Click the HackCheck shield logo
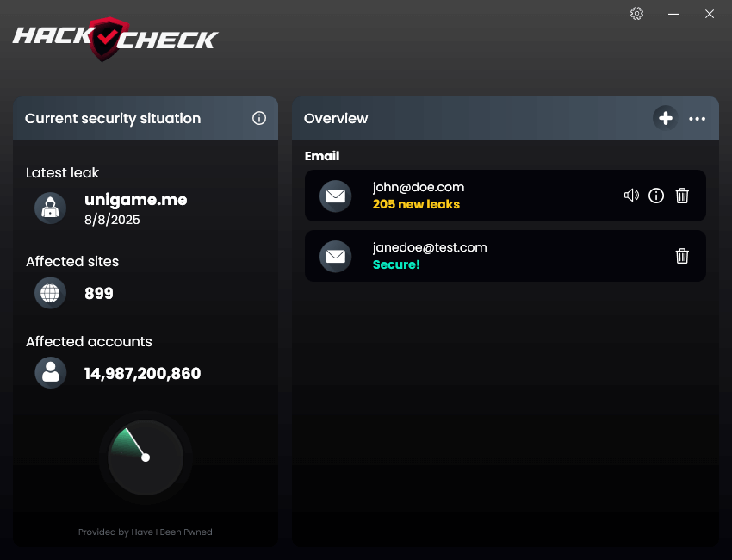This screenshot has width=732, height=560. (x=103, y=39)
